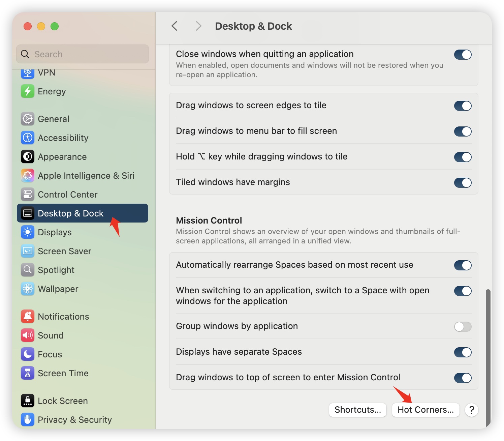
Task: Toggle Automatically rearrange Spaces switch
Action: click(463, 265)
